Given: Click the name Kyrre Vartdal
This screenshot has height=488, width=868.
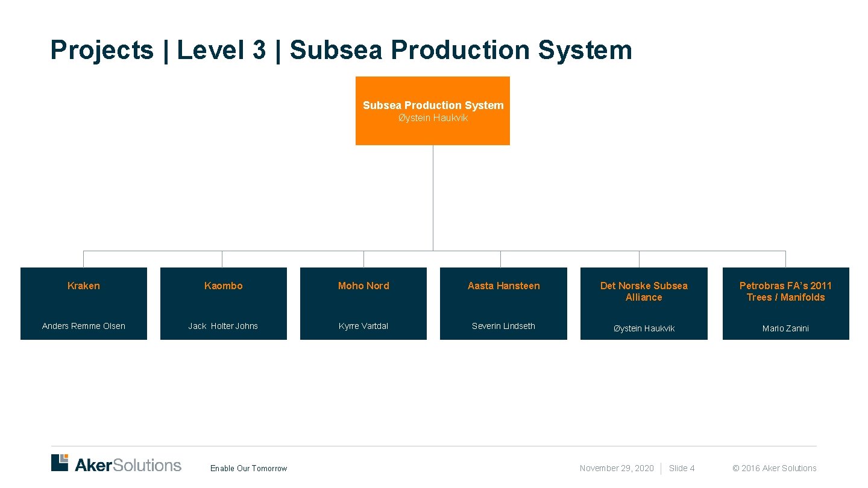Looking at the screenshot, I should tap(363, 326).
